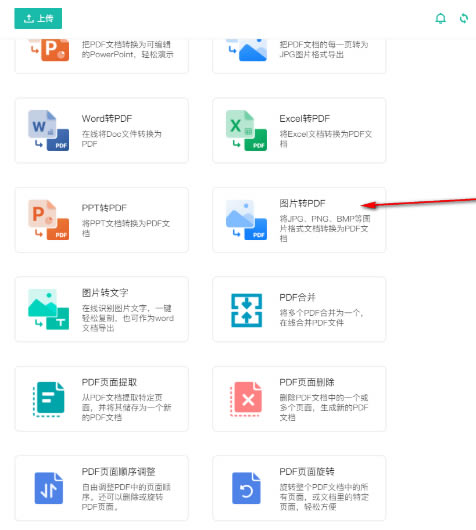The width and height of the screenshot is (476, 530).
Task: Select the PDF页面顺序调整 title text
Action: pos(119,472)
